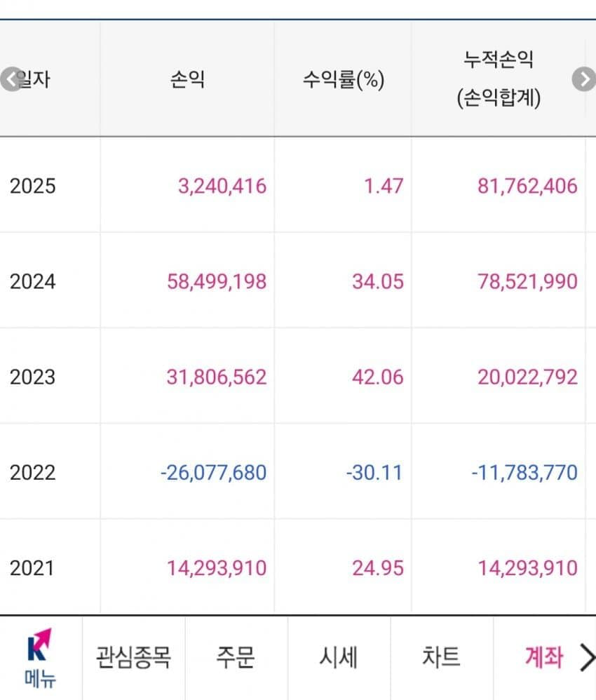Tap the 58,499,198 profit value
This screenshot has height=700, width=596.
point(217,281)
